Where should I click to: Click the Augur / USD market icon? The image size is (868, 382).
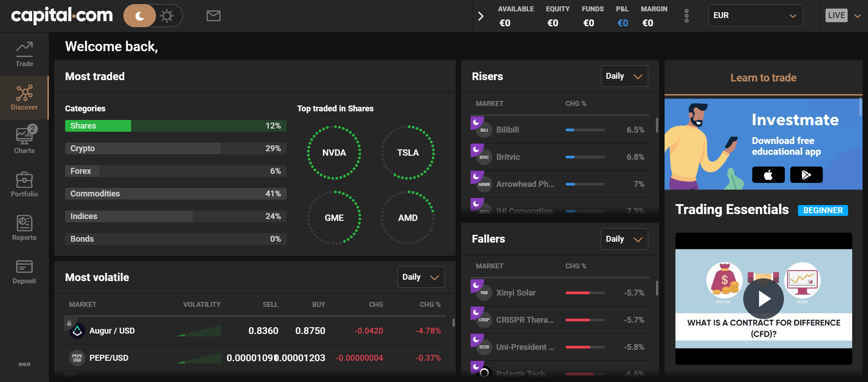pyautogui.click(x=77, y=331)
